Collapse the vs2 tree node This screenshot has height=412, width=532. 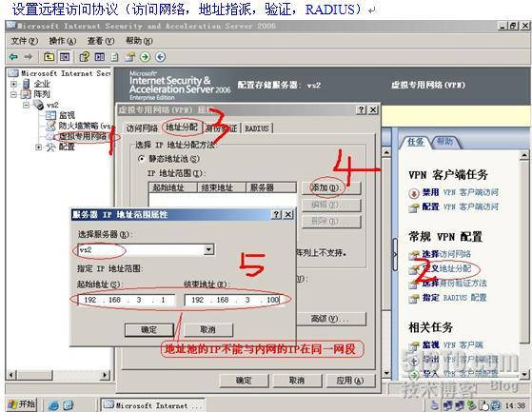pyautogui.click(x=26, y=105)
